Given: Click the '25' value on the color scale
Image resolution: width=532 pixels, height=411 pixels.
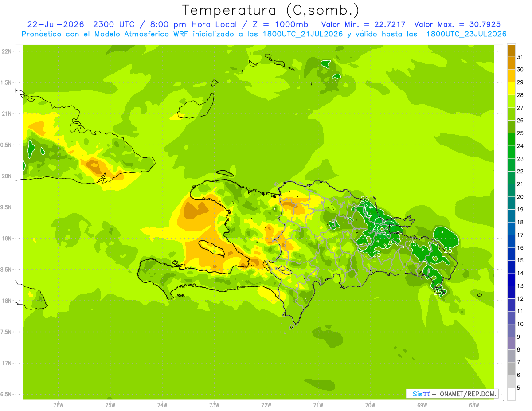Looking at the screenshot, I should [520, 133].
